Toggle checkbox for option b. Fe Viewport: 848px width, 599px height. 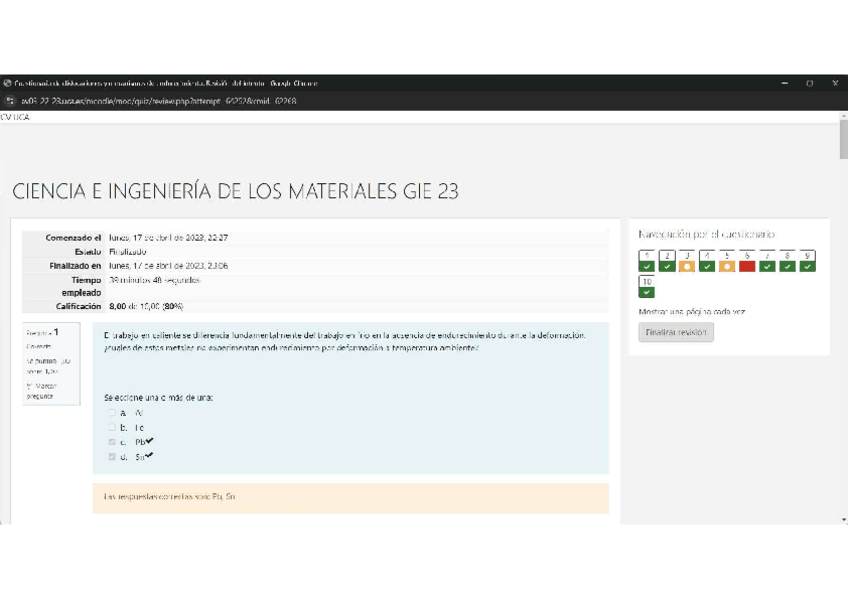(112, 427)
